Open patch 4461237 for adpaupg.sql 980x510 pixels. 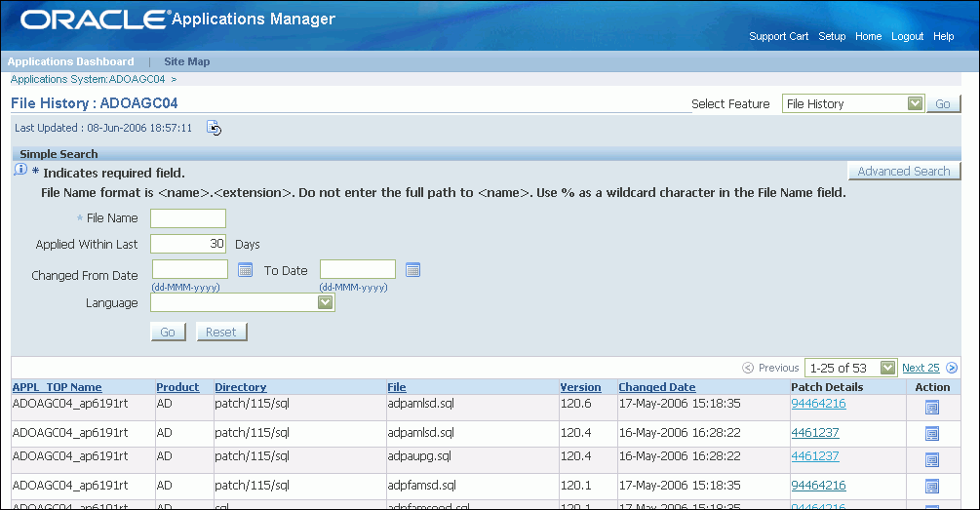coord(815,455)
